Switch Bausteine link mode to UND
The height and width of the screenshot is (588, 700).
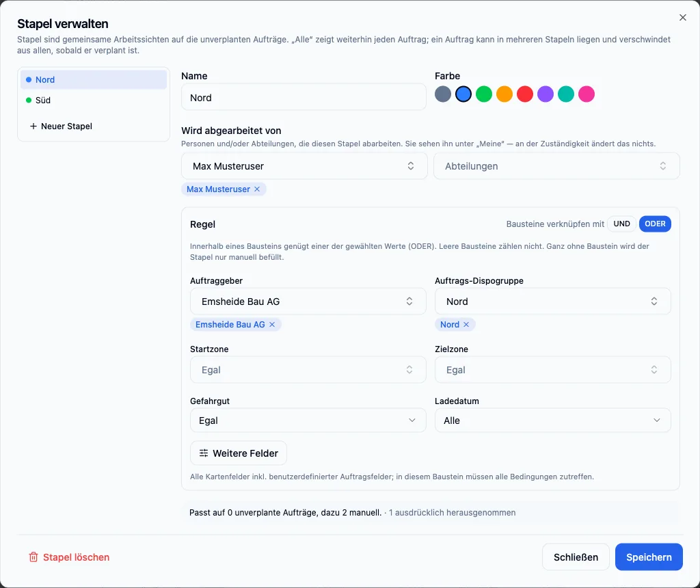point(621,224)
